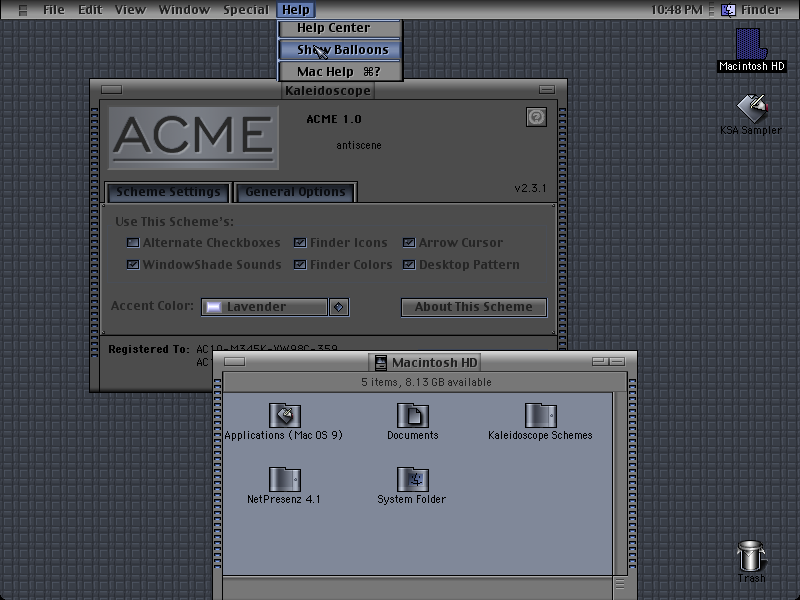Click the Macintosh HD window zoom box

coord(600,361)
